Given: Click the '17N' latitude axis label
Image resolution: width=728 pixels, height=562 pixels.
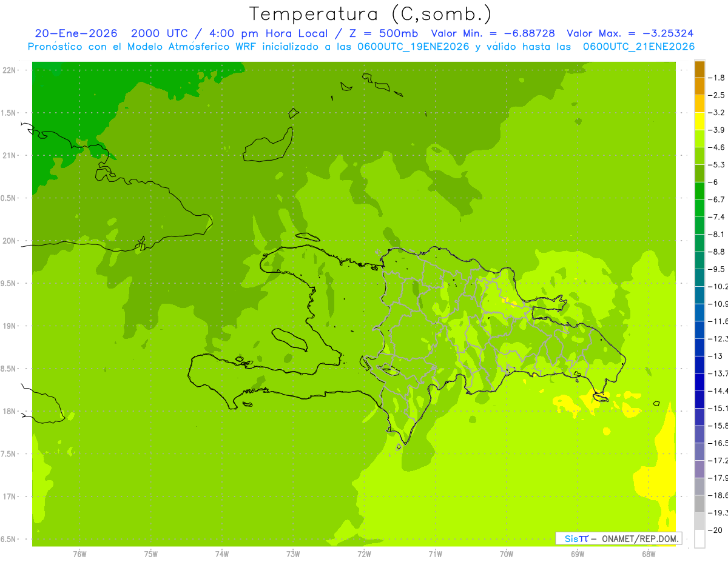Looking at the screenshot, I should click(x=10, y=497).
